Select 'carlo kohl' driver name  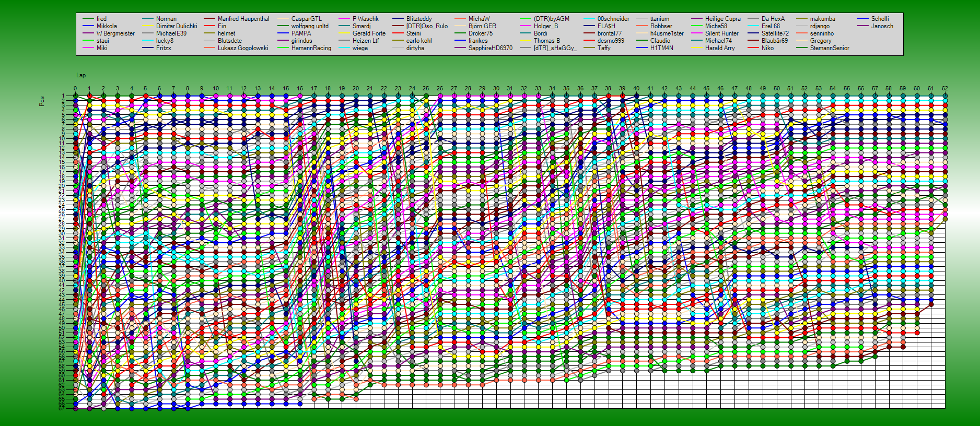click(x=419, y=41)
